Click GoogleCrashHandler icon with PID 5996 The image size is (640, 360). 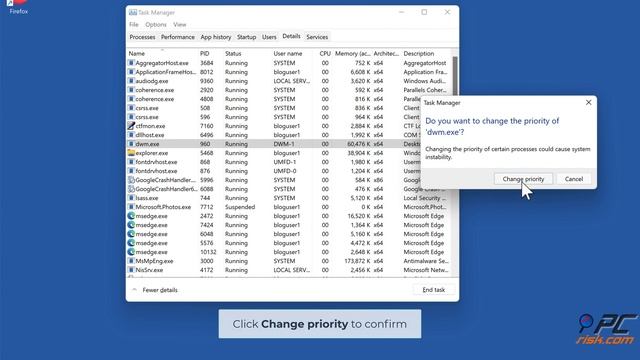(131, 180)
